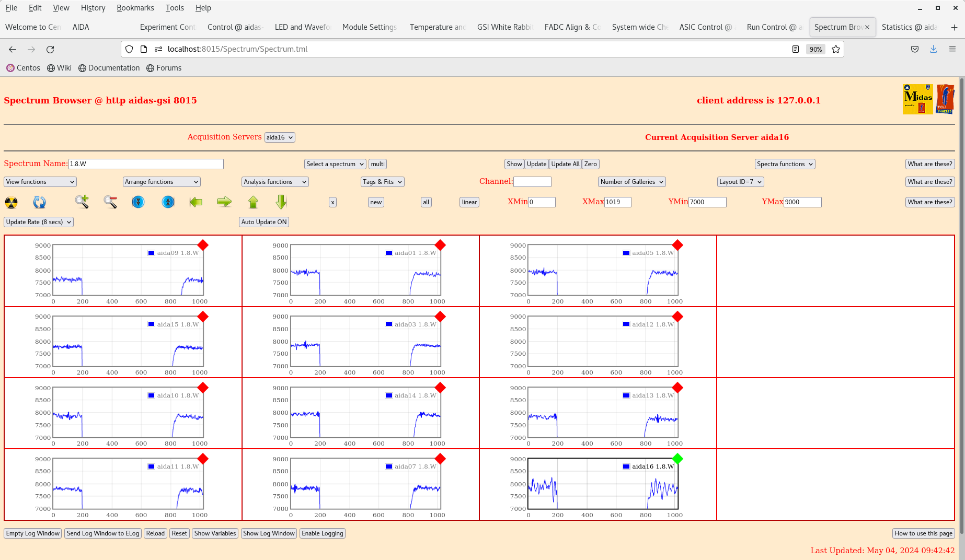Click the linear scale button
This screenshot has width=965, height=560.
(x=469, y=202)
